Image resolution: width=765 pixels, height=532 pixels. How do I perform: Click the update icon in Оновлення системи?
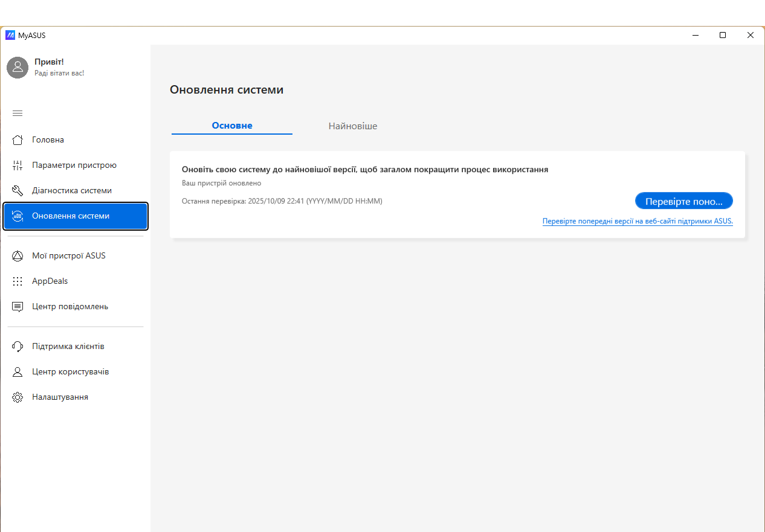coord(18,216)
